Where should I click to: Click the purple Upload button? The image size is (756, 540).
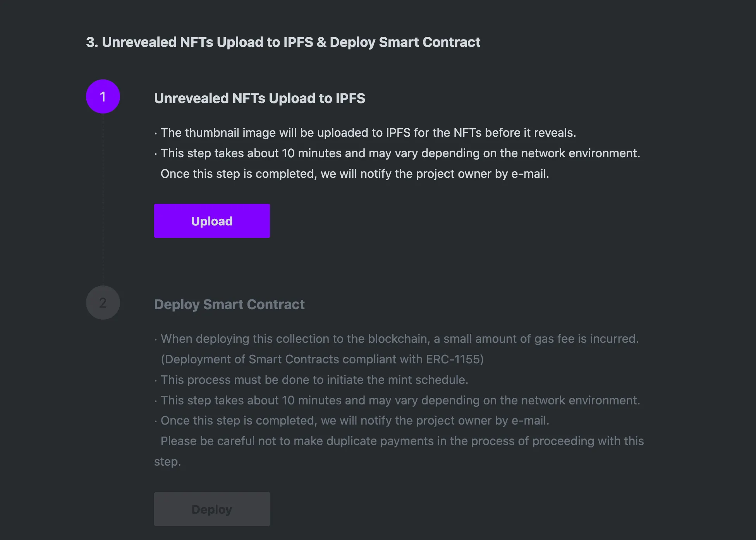(212, 221)
